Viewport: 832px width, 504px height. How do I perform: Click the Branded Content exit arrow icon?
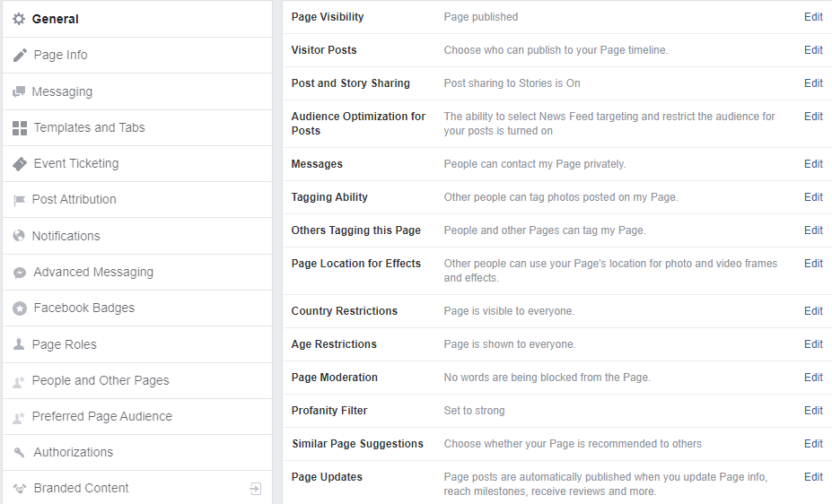tap(256, 489)
